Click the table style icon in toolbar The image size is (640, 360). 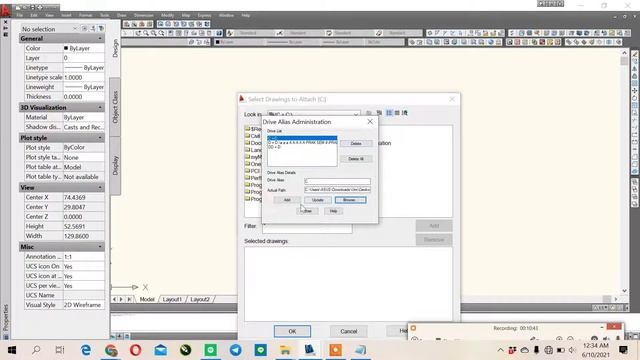coord(329,33)
